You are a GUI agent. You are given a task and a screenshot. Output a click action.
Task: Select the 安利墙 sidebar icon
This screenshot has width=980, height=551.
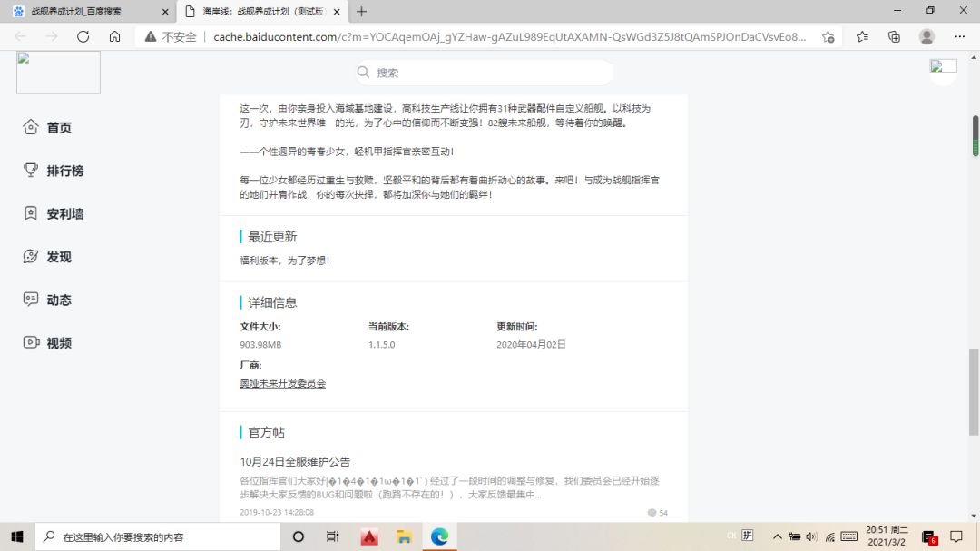click(31, 214)
